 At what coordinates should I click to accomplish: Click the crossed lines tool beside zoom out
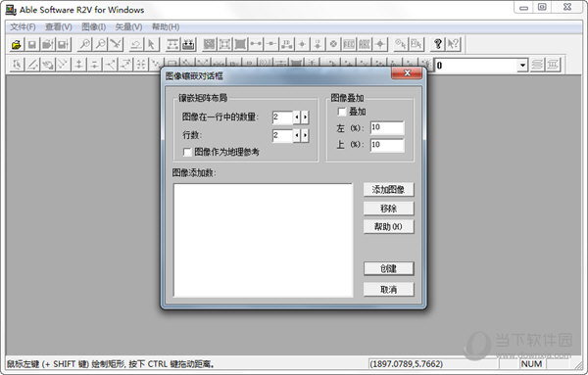(116, 45)
